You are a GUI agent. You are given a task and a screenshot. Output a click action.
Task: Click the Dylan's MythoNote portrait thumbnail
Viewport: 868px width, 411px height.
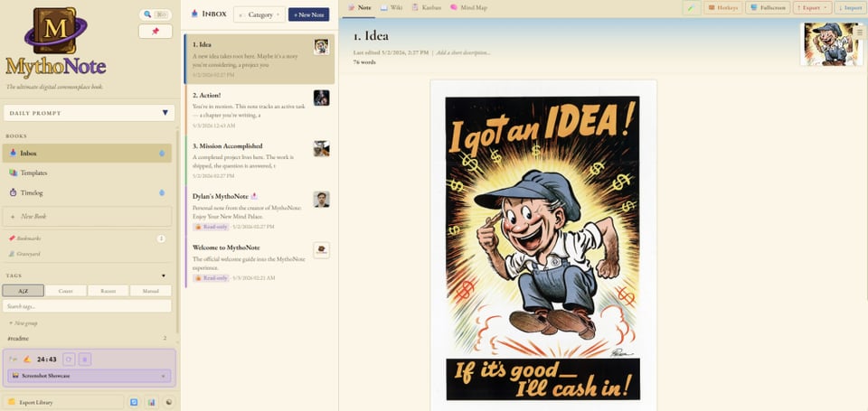tap(321, 199)
